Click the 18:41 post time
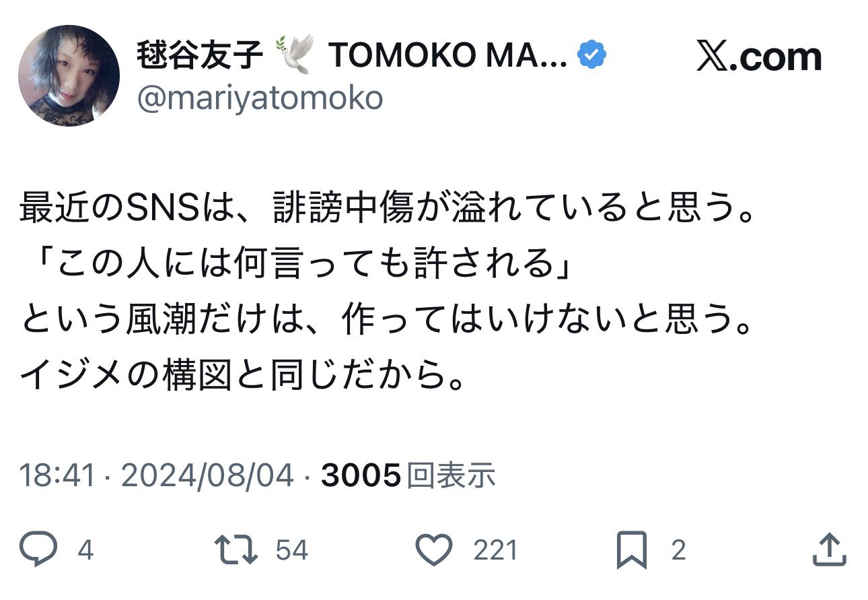This screenshot has width=868, height=600. coord(58,476)
